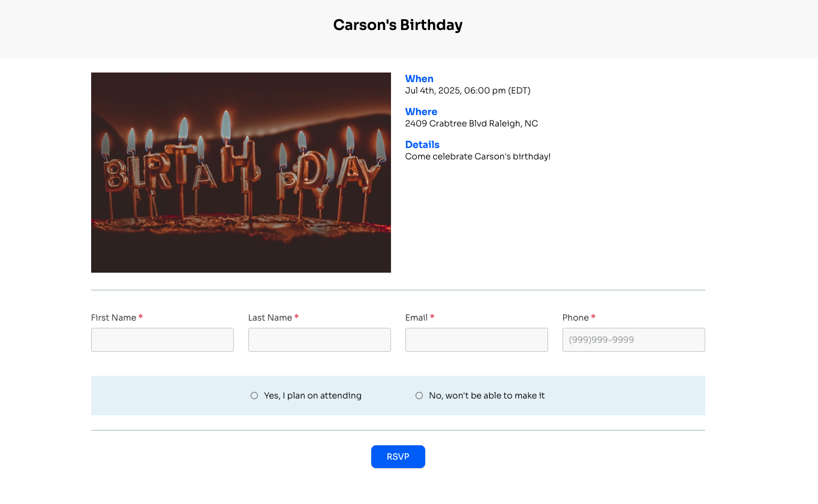The height and width of the screenshot is (504, 818).
Task: Click the blue "Details" heading
Action: (422, 144)
